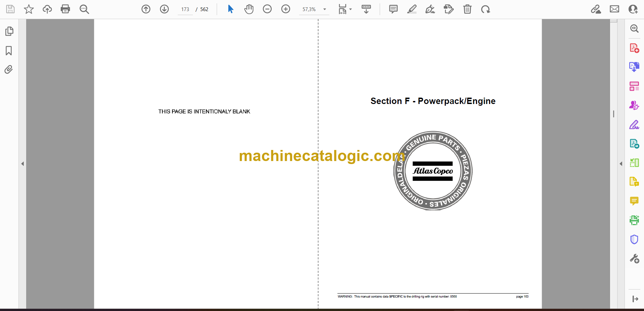Open the Organize Pages tool
This screenshot has width=644, height=311.
tap(634, 86)
